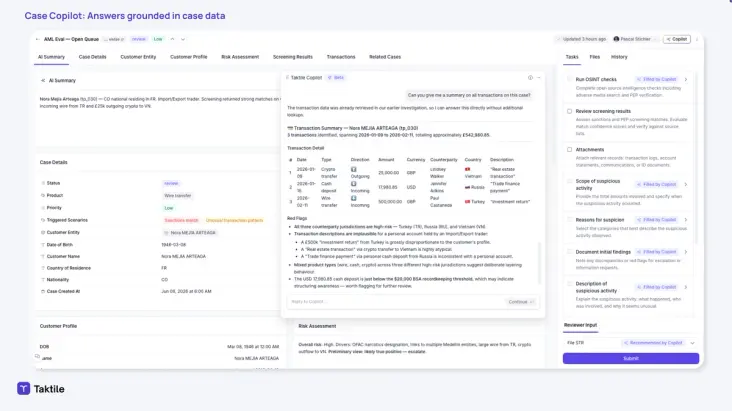Click Pascal Stichler assignee avatar
The image size is (732, 411).
tap(616, 39)
